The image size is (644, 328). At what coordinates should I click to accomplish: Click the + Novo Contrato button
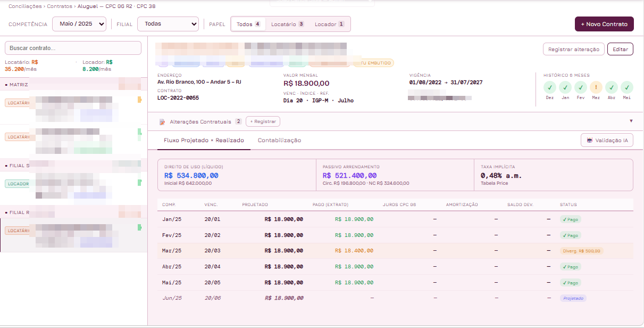click(604, 24)
